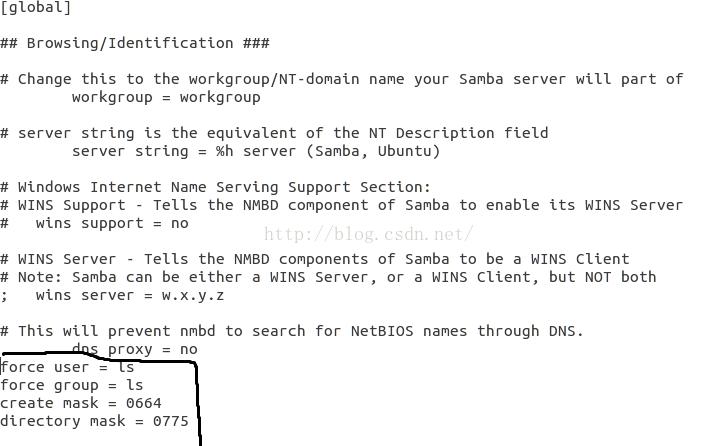Click the 'workgroup = workgroup' setting line
This screenshot has width=719, height=446.
click(x=166, y=97)
